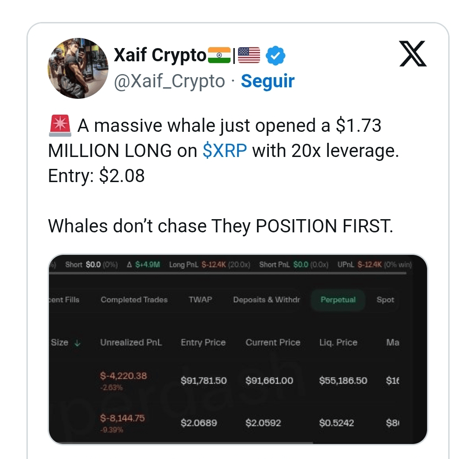476x459 pixels.
Task: Open the $XRP cashtag link
Action: tap(225, 151)
